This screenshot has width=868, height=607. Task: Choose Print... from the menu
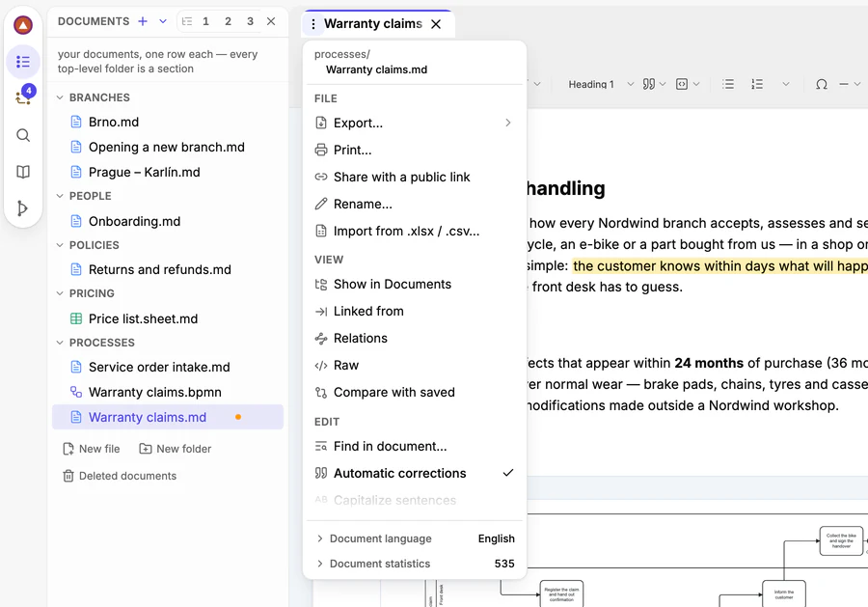pyautogui.click(x=414, y=151)
